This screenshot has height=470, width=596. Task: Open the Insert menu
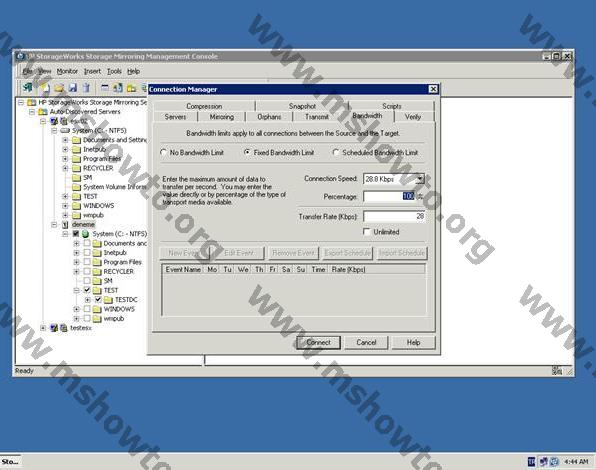point(92,71)
